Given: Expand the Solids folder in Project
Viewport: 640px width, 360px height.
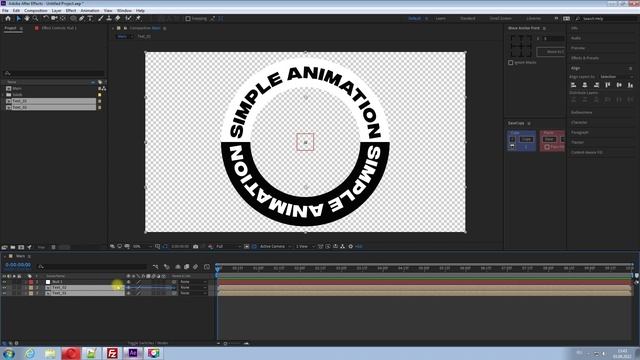Looking at the screenshot, I should click(x=4, y=95).
